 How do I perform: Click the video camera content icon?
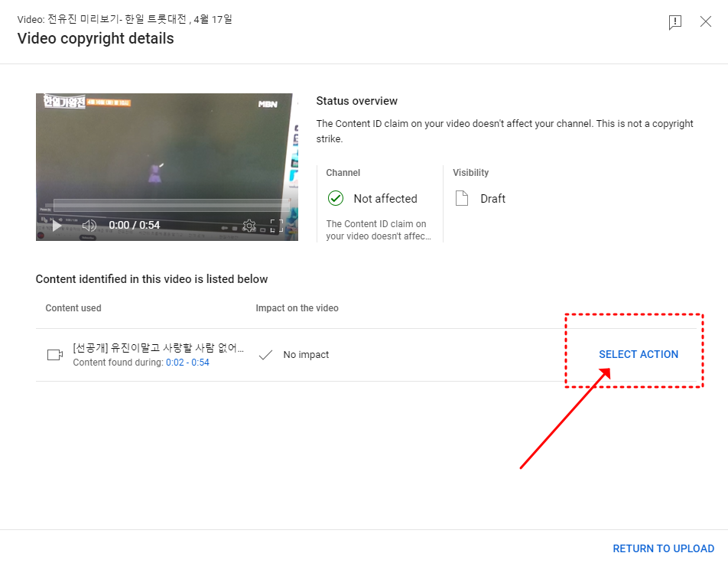(x=54, y=355)
